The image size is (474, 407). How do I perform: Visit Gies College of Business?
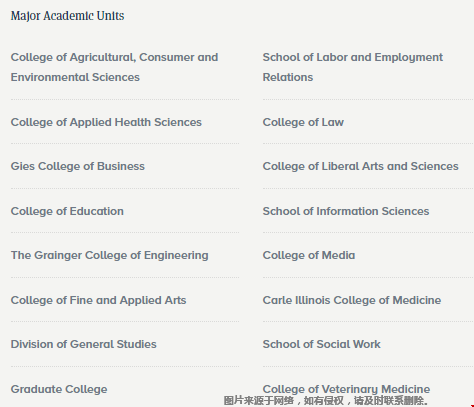click(x=78, y=166)
